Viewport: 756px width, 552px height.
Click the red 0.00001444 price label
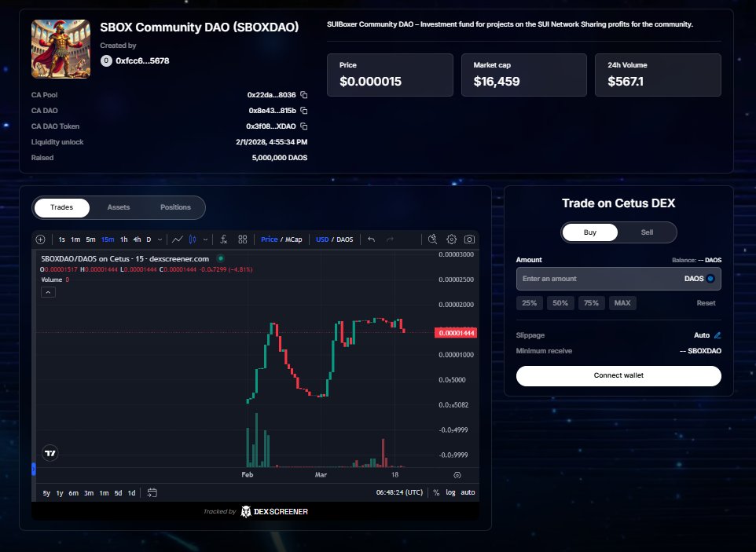point(456,333)
